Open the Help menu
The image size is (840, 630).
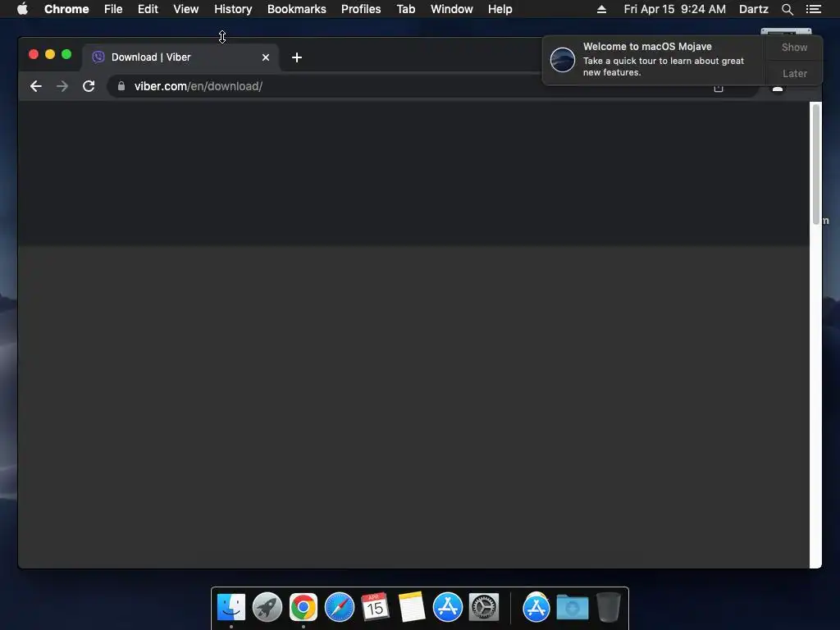(500, 9)
